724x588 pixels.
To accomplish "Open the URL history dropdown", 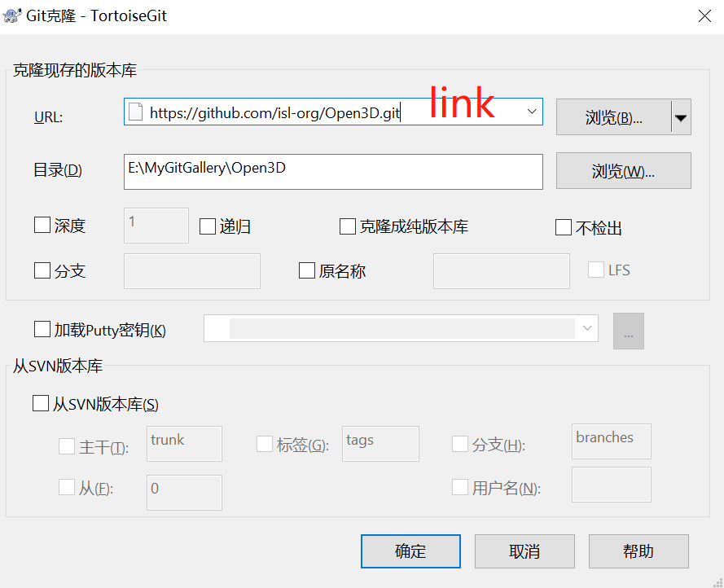I will pos(533,112).
